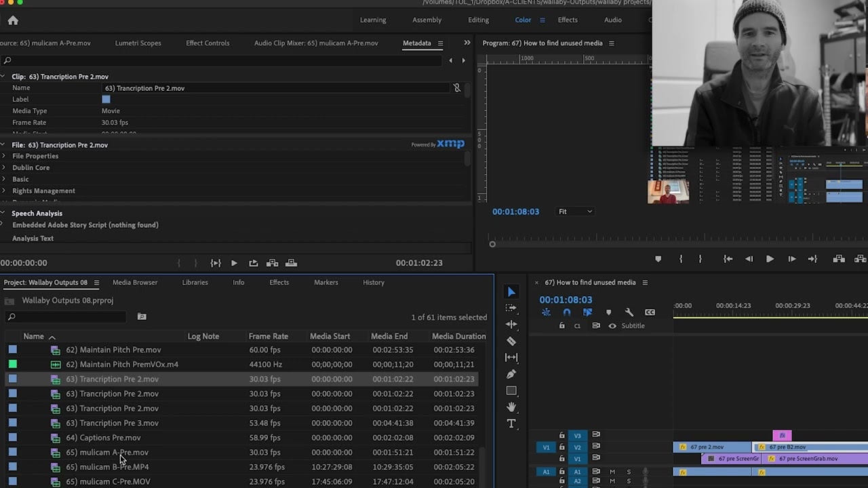This screenshot has width=868, height=488.
Task: Open the Fit zoom level dropdown
Action: click(575, 211)
